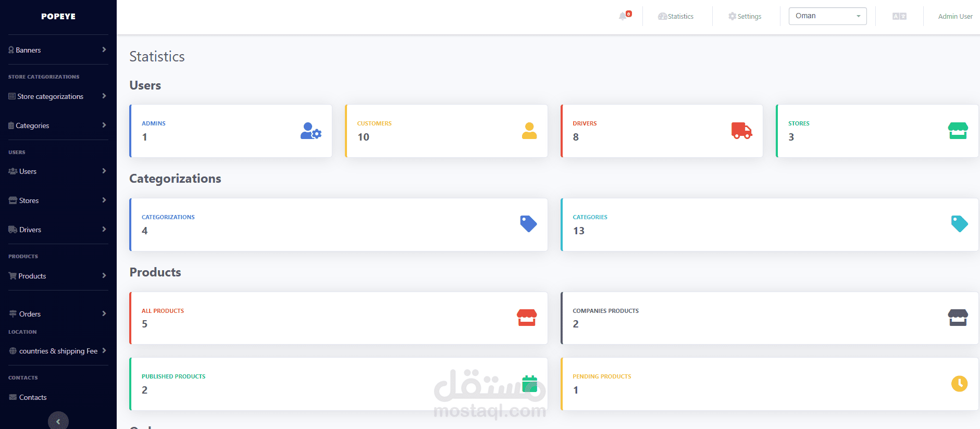This screenshot has height=429, width=980.
Task: Click the CATEGORIES card label
Action: tap(590, 217)
